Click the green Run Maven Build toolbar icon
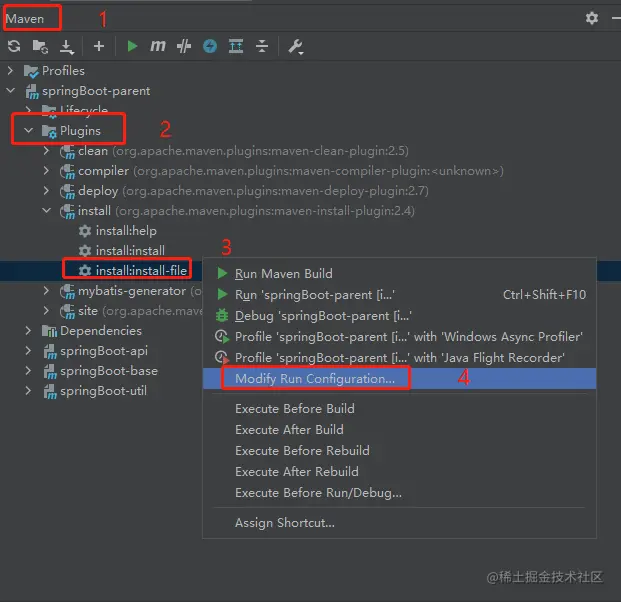 click(132, 46)
